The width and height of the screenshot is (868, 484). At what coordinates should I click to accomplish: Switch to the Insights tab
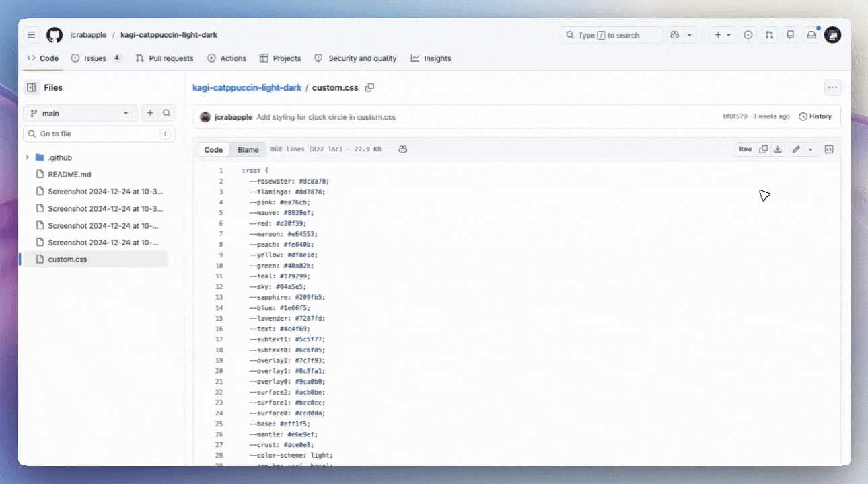pos(431,58)
